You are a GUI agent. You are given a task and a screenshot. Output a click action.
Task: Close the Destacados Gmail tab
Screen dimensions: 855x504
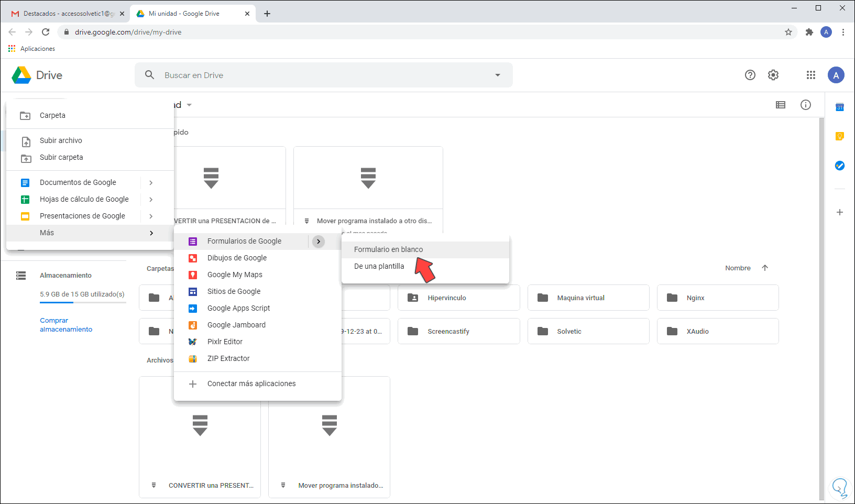122,14
